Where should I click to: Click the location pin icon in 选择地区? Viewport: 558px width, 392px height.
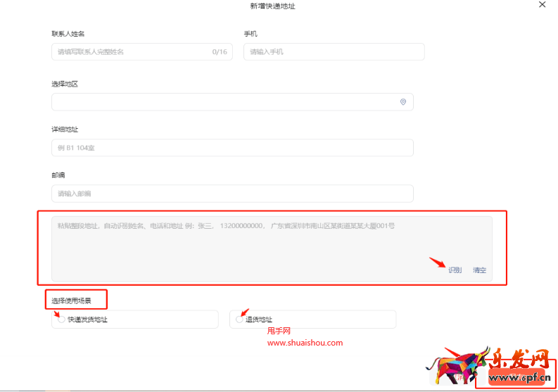pyautogui.click(x=402, y=102)
